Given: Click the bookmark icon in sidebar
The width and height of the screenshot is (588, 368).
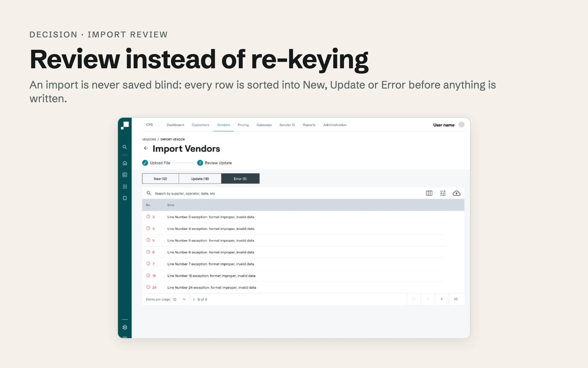Looking at the screenshot, I should point(125,198).
